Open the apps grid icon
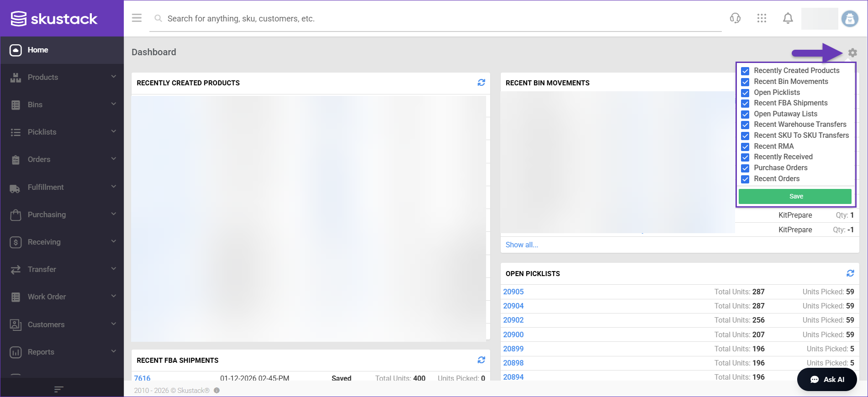The height and width of the screenshot is (397, 868). click(762, 18)
